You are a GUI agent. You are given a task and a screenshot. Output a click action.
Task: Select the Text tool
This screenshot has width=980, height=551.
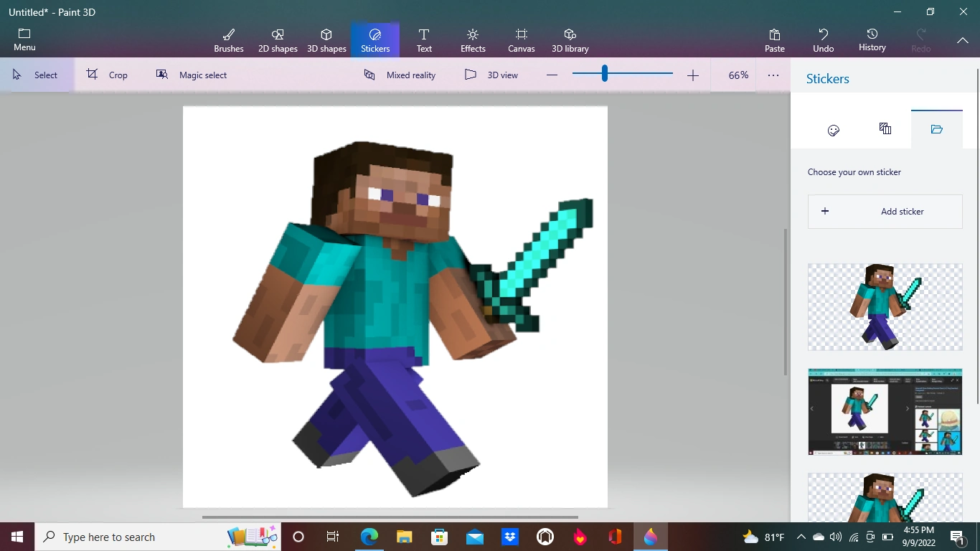(424, 39)
